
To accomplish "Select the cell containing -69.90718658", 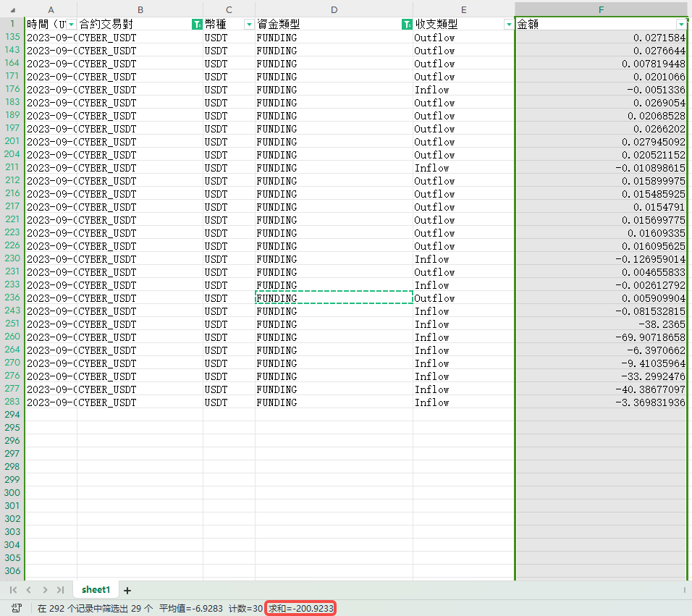I will (x=600, y=337).
